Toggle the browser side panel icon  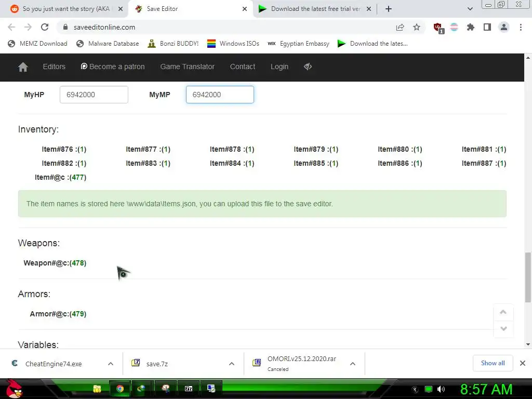coord(487,27)
